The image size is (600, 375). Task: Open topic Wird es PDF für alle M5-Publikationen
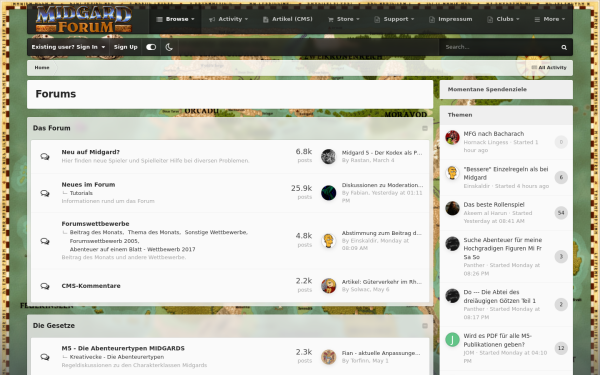(x=497, y=340)
